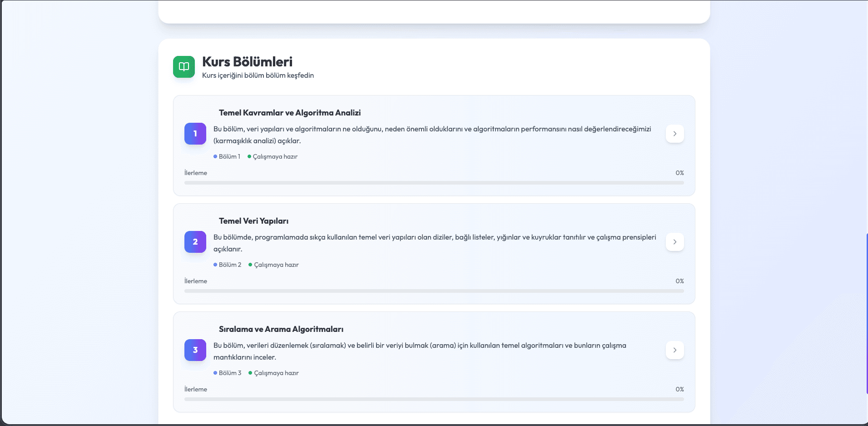Click the Bölüm 2 tag

[x=229, y=265]
